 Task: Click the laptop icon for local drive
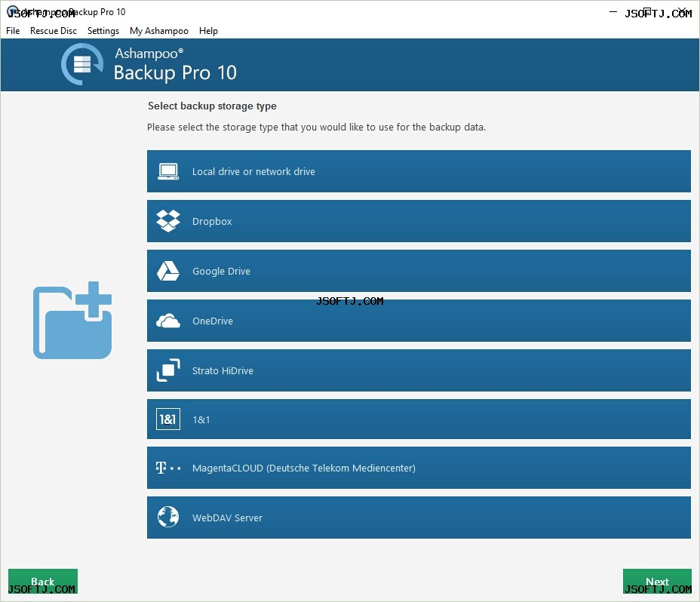coord(168,171)
